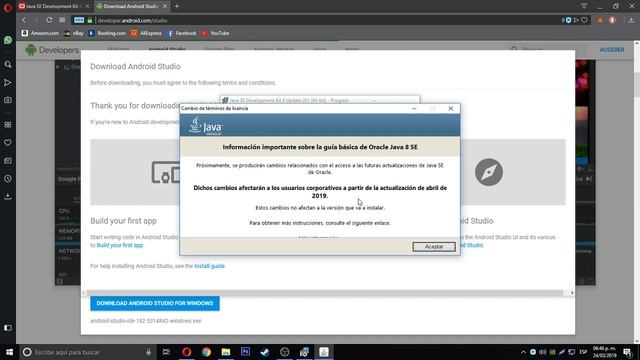Open Unity from the taskbar
Viewport: 640px width, 360px height.
[x=284, y=352]
